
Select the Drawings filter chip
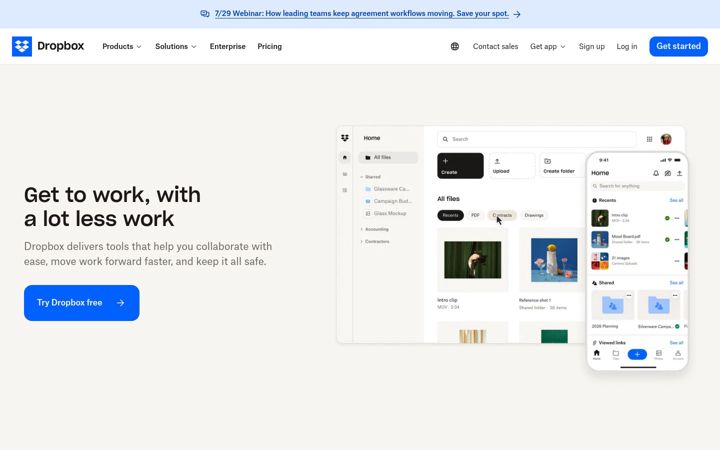click(x=534, y=215)
